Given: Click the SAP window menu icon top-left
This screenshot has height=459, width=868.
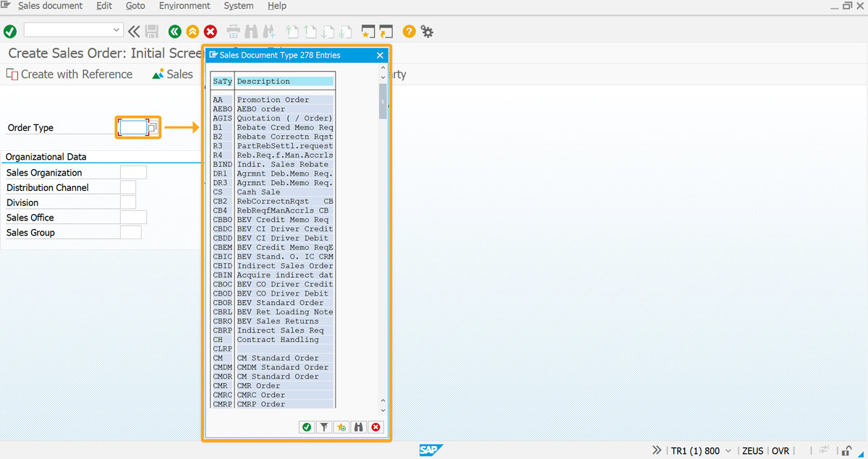Looking at the screenshot, I should pos(6,6).
